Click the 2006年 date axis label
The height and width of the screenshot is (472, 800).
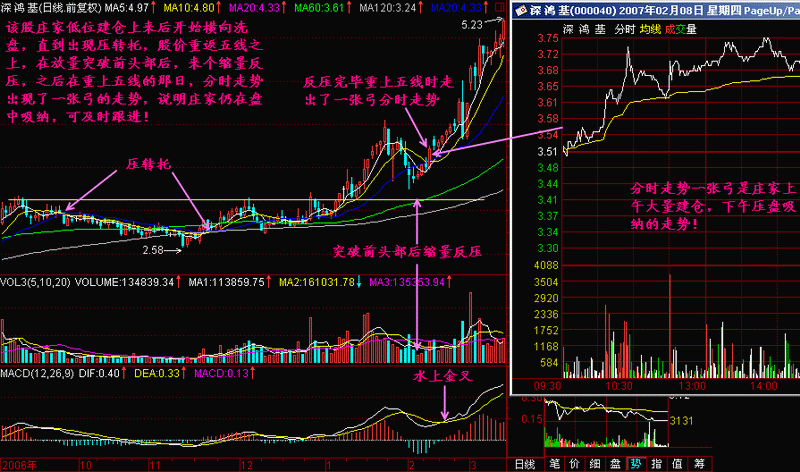pos(19,465)
